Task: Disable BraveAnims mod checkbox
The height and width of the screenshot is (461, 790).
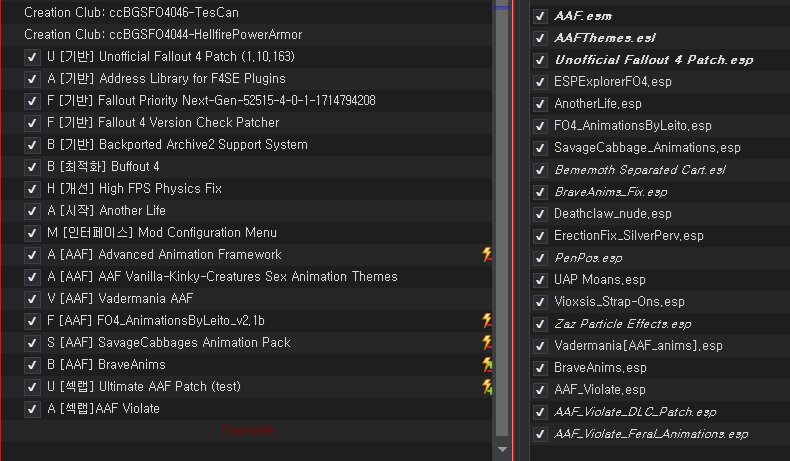Action: [x=32, y=365]
